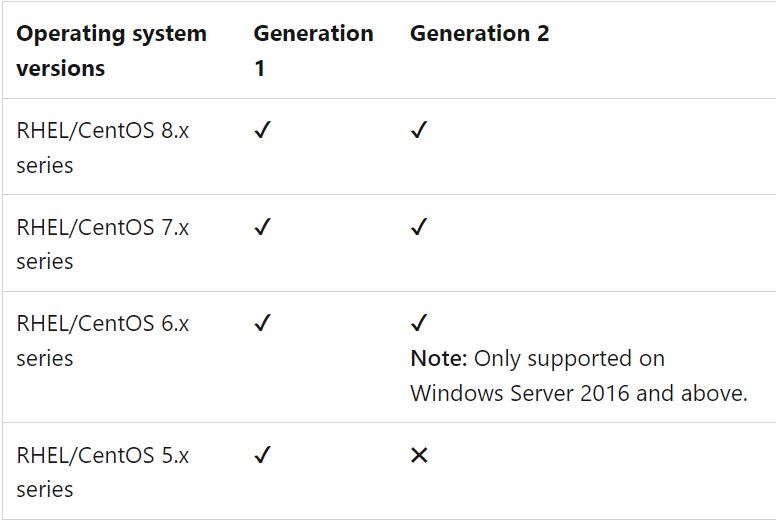Click the Generation 1 checkmark for RHEL/CentOS 6.x
Screen dimensions: 776x521
pyautogui.click(x=262, y=323)
